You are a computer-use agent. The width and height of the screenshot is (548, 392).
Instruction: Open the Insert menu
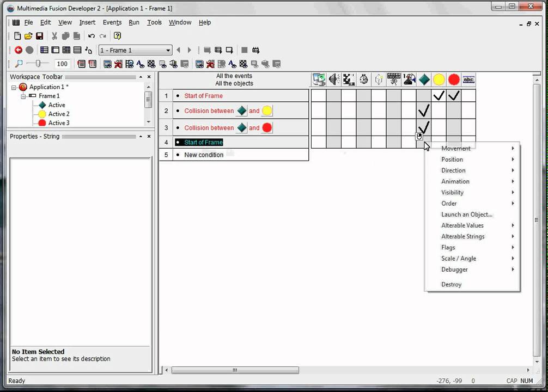click(x=87, y=22)
